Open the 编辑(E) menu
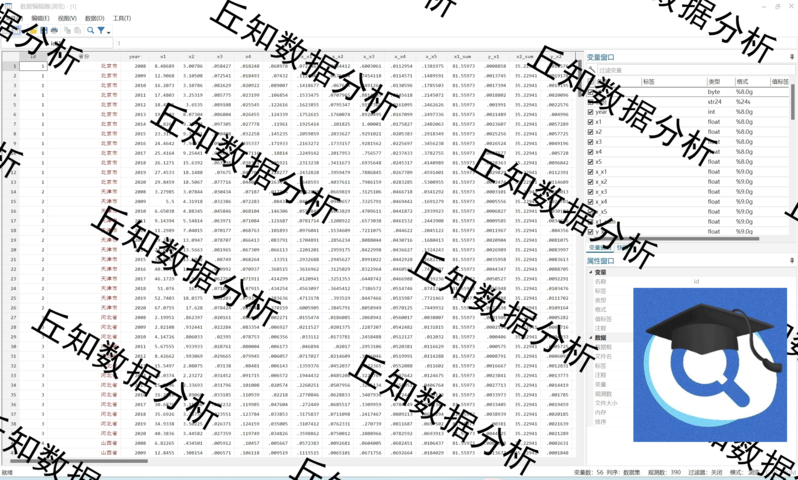798x480 pixels. (40, 18)
